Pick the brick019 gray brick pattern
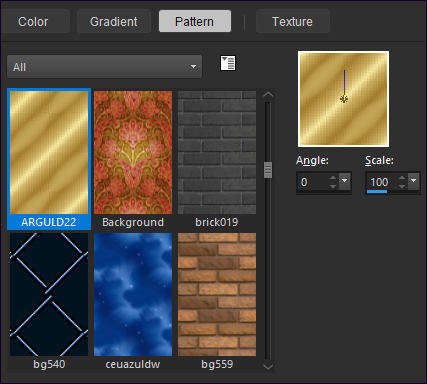Viewport: 427px width, 384px height. point(217,152)
